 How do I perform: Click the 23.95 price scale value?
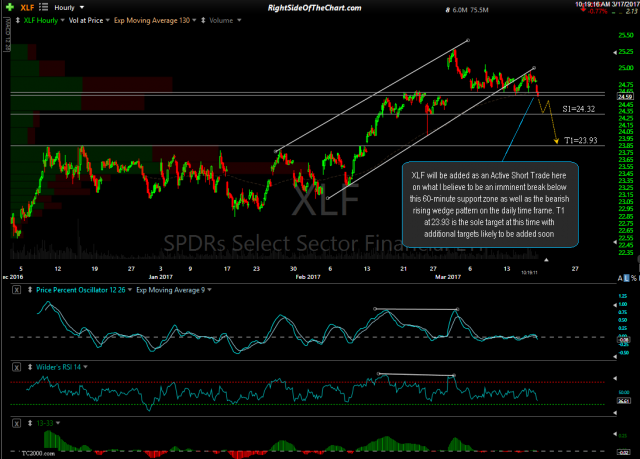coord(626,139)
